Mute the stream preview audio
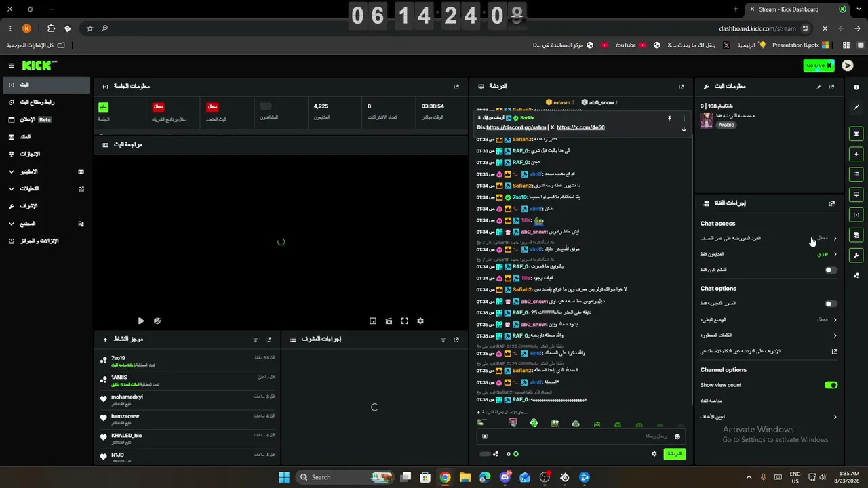The image size is (868, 488). tap(157, 321)
